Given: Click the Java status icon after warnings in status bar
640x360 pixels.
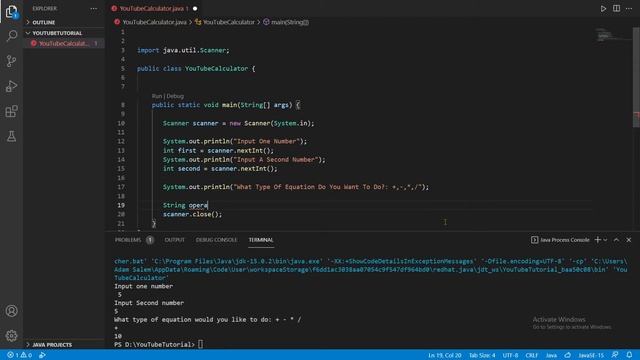Looking at the screenshot, I should (x=42, y=355).
